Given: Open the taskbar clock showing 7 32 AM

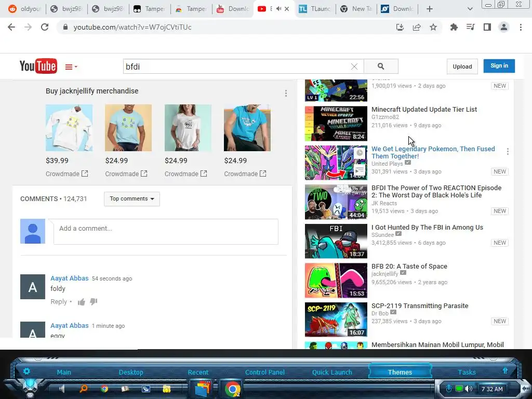Looking at the screenshot, I should click(x=492, y=389).
